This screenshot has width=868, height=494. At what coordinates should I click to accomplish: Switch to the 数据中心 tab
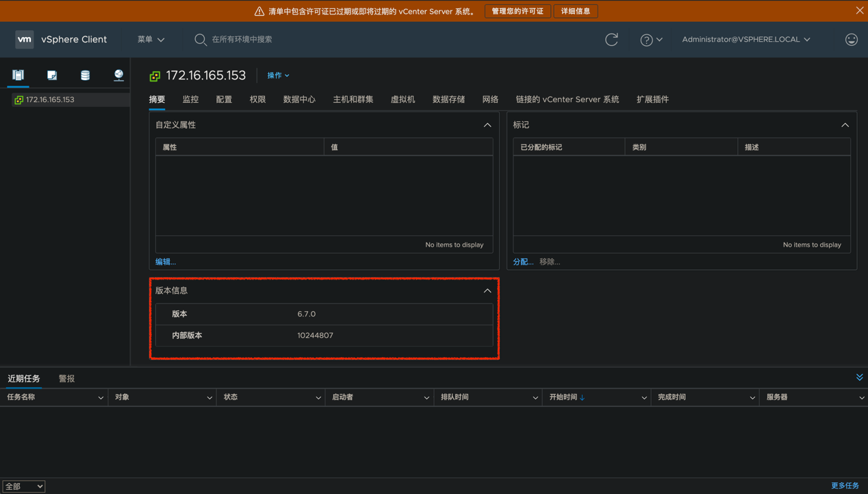299,99
